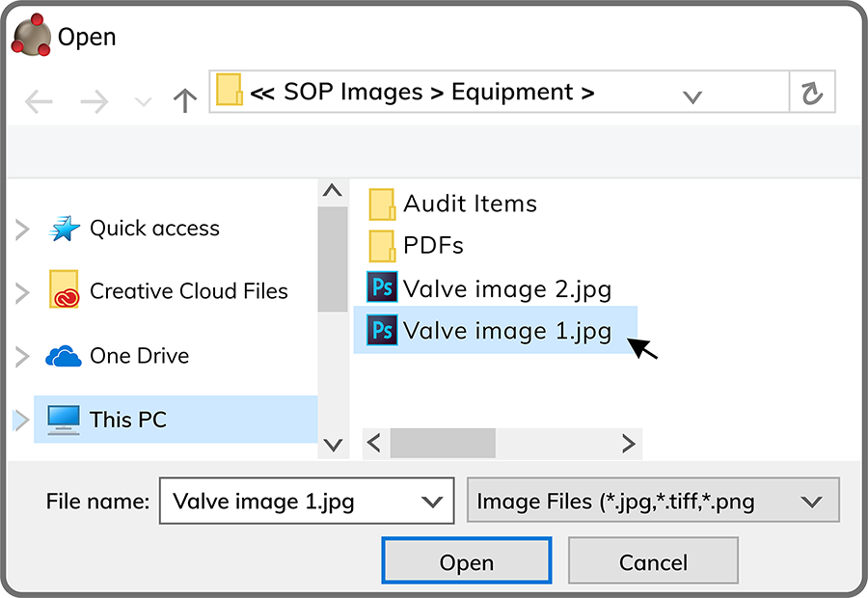Click the Forward navigation arrow

click(95, 102)
